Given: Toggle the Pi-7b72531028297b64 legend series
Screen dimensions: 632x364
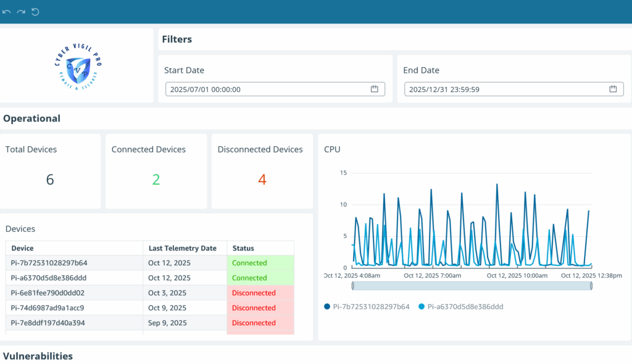Looking at the screenshot, I should pyautogui.click(x=367, y=307).
